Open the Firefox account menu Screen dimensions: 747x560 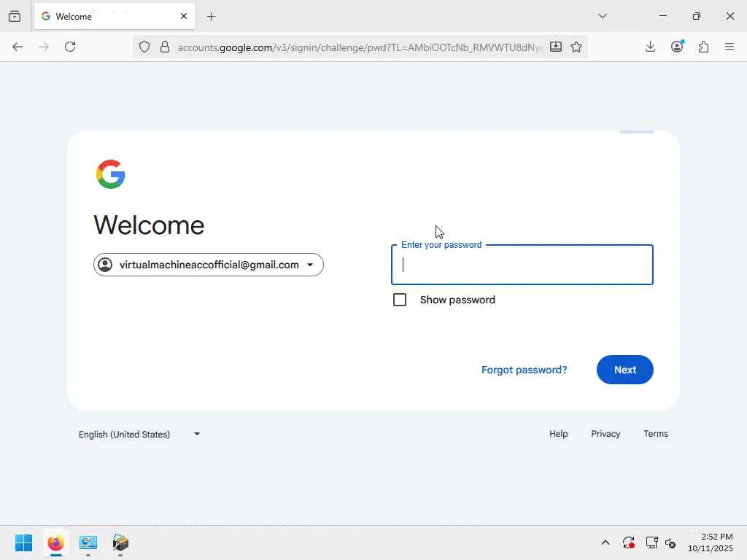click(677, 47)
